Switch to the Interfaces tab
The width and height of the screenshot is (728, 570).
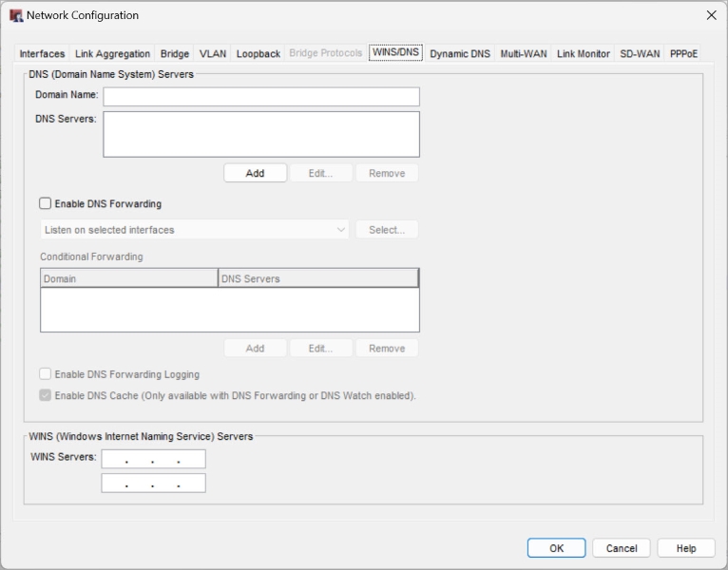(x=42, y=54)
